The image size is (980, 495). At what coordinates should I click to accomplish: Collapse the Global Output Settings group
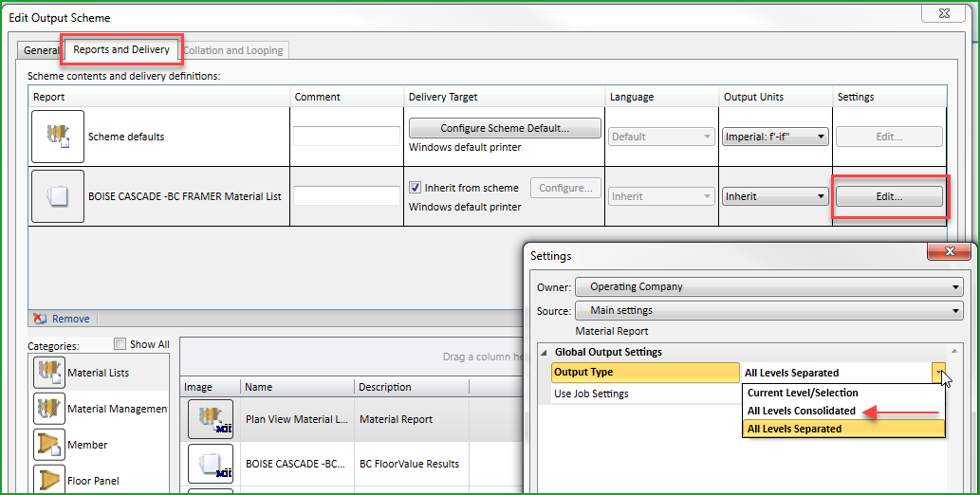(545, 353)
